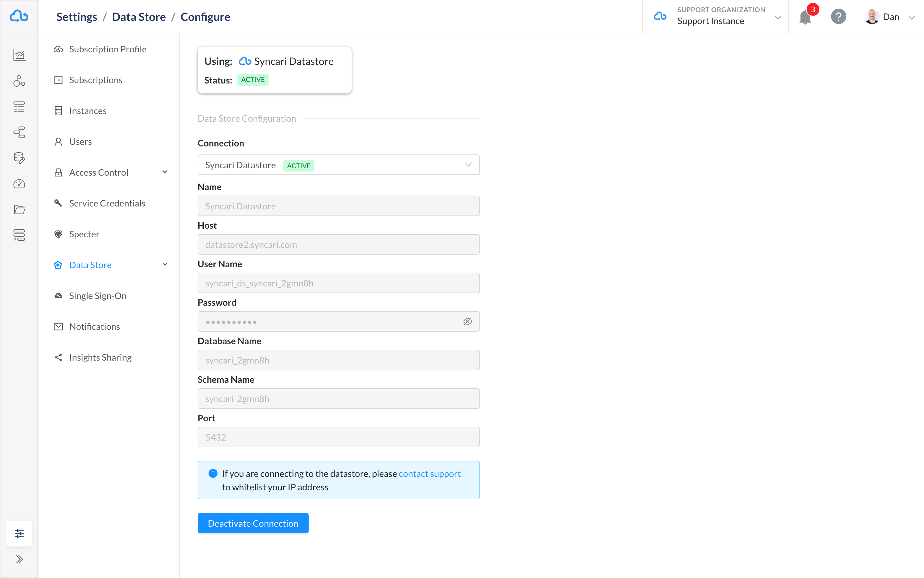Image resolution: width=924 pixels, height=578 pixels.
Task: Click the "Data Store Configuration" section heading
Action: point(247,118)
